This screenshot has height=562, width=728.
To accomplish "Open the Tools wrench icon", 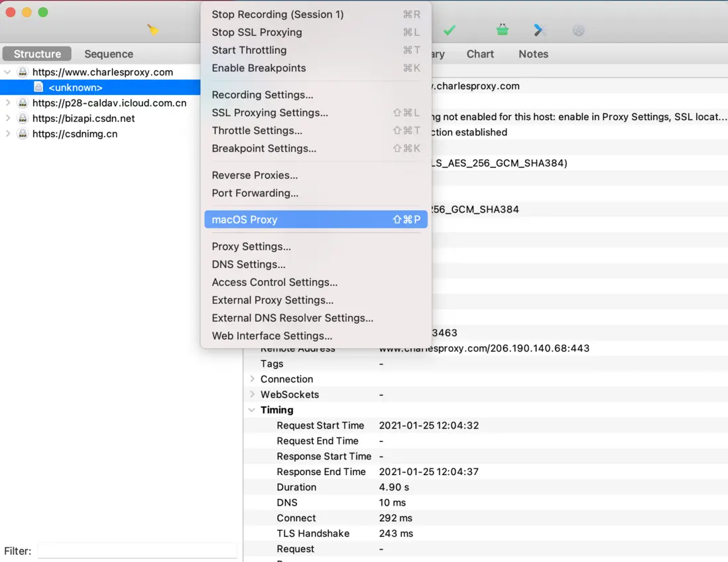I will (540, 31).
